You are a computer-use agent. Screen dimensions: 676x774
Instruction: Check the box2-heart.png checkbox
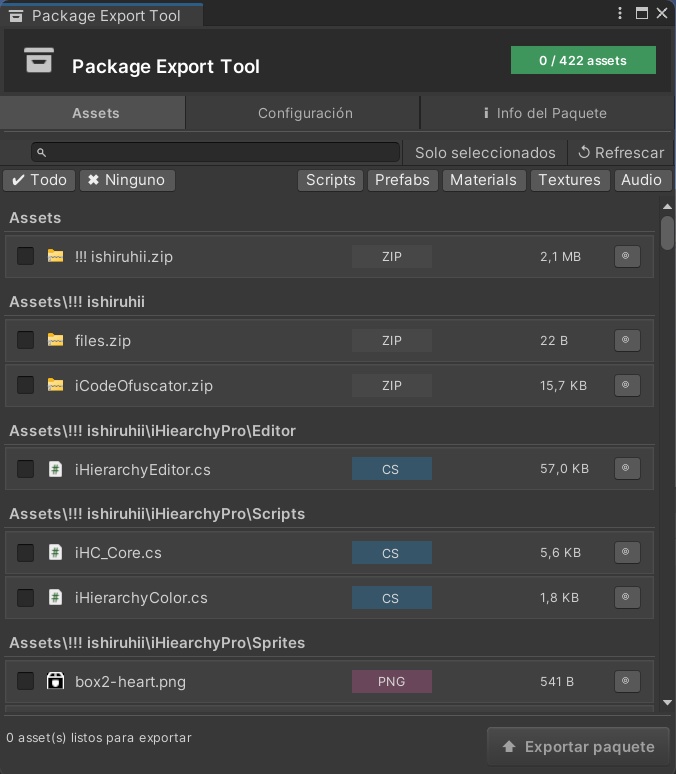pyautogui.click(x=25, y=681)
